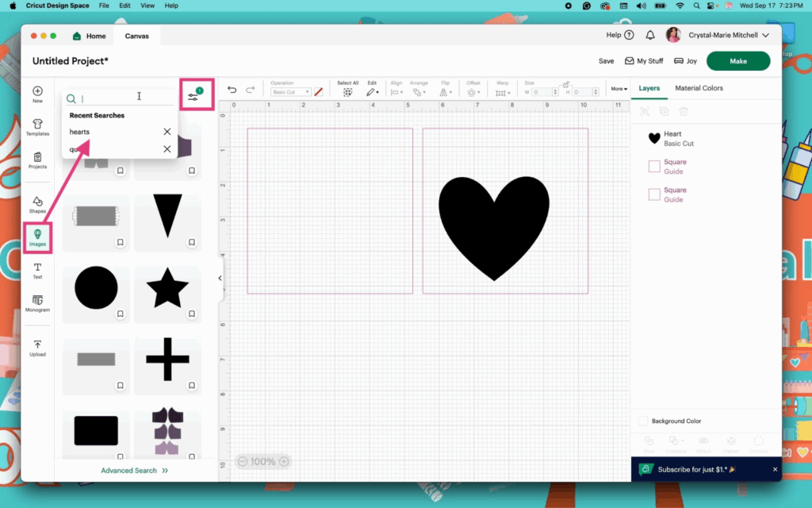Image resolution: width=812 pixels, height=508 pixels.
Task: Open the Images panel in sidebar
Action: coord(37,237)
